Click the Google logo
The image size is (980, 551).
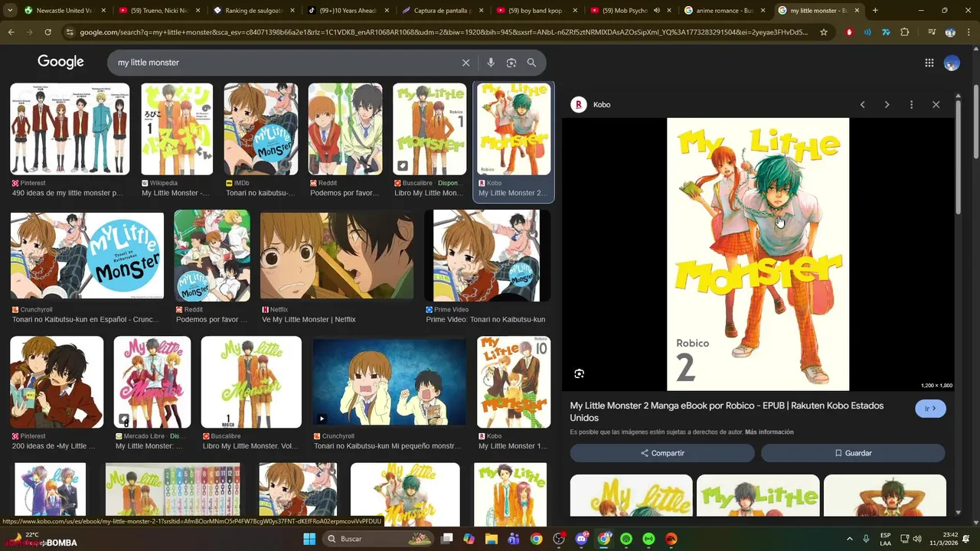pos(60,63)
